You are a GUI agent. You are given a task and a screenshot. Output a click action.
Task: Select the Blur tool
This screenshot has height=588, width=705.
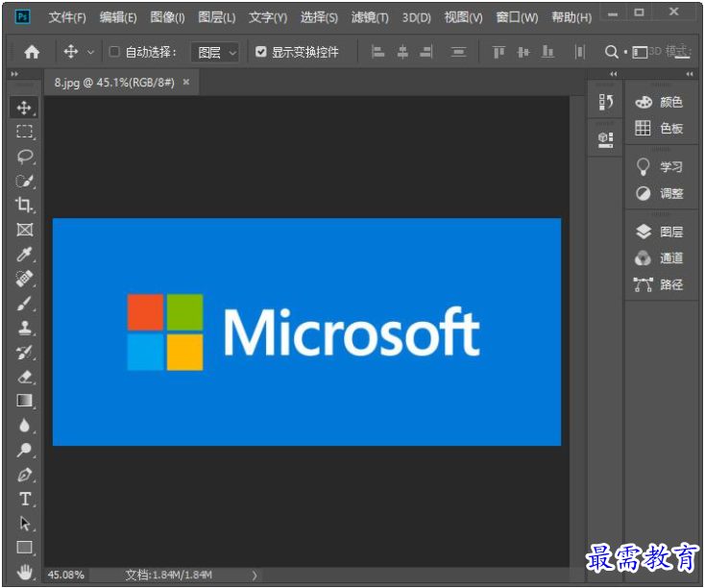24,425
